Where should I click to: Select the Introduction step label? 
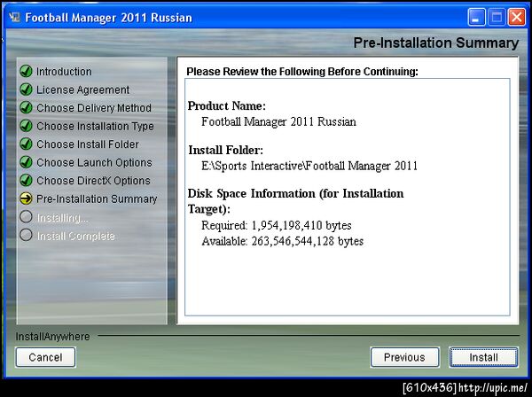point(64,72)
